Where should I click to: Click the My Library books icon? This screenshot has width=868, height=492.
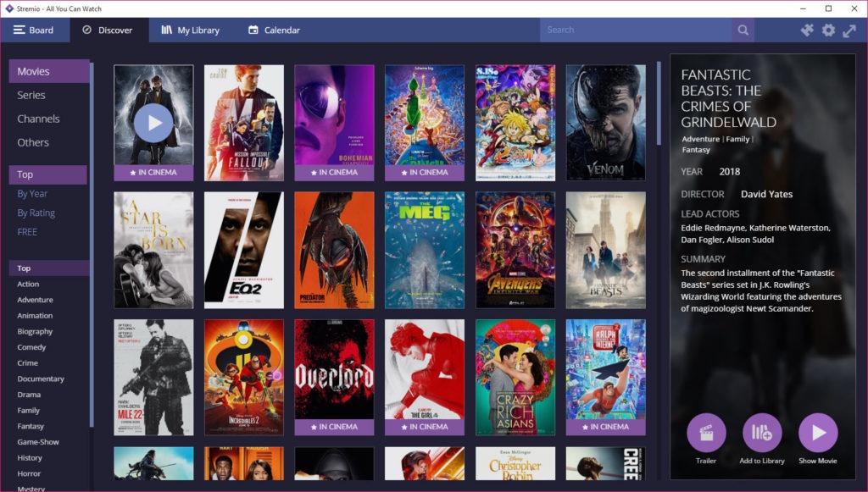[167, 30]
